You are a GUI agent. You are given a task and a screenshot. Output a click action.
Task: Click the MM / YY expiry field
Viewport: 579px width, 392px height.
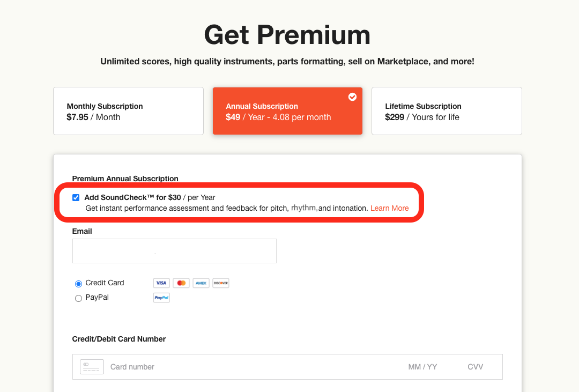422,367
